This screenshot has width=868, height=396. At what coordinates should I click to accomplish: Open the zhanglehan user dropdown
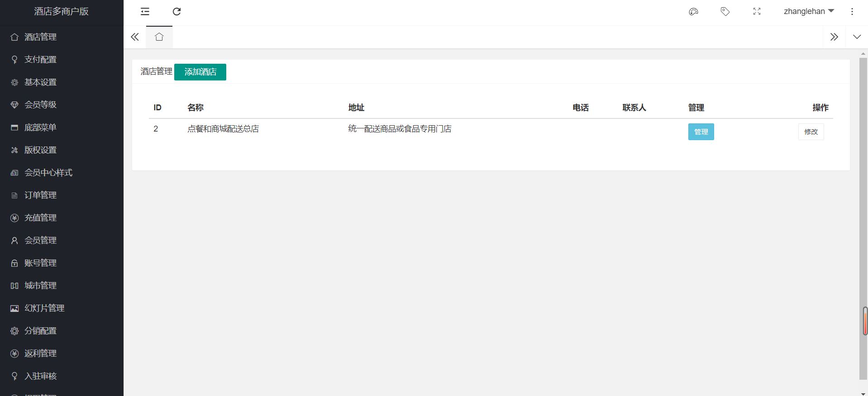[808, 12]
